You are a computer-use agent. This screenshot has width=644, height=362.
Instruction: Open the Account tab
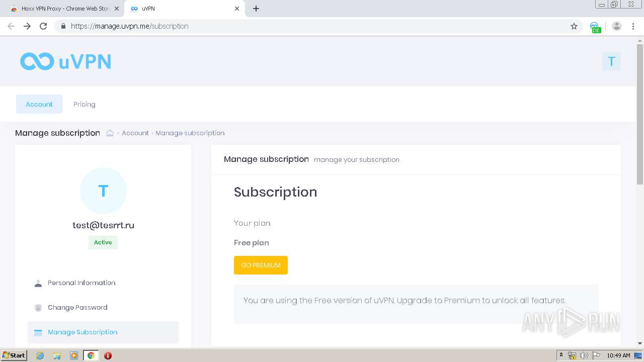39,104
